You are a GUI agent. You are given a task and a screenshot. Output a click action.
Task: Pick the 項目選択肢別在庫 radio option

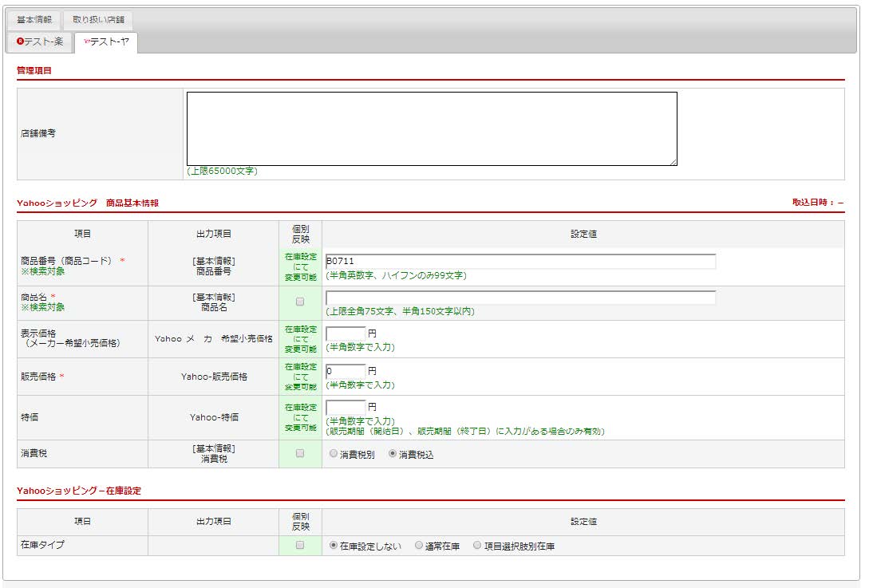[x=477, y=547]
